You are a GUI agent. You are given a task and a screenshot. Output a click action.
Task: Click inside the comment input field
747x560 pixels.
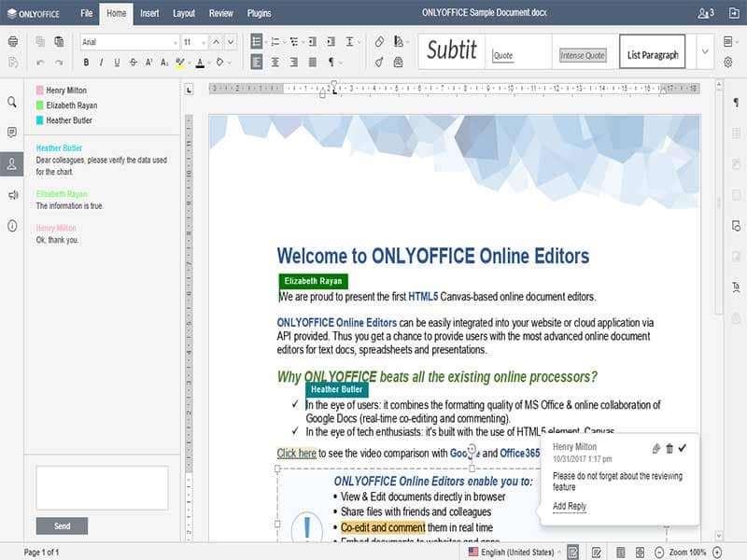click(103, 486)
